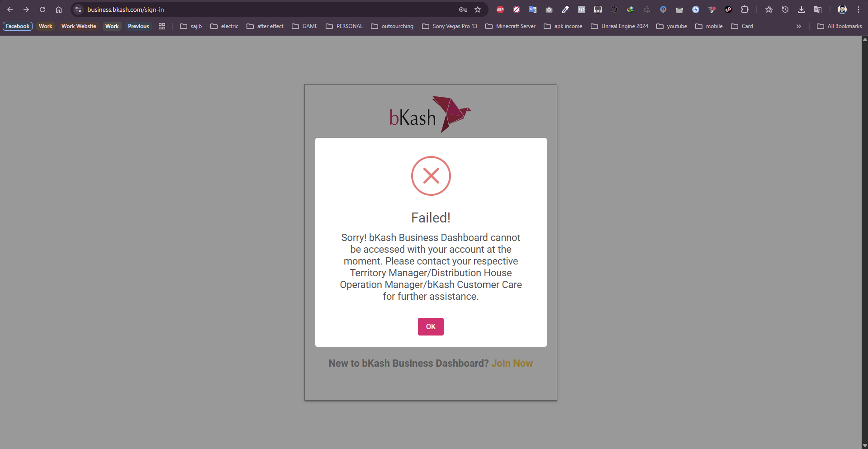Click the Join Now link
The width and height of the screenshot is (868, 449).
(512, 364)
